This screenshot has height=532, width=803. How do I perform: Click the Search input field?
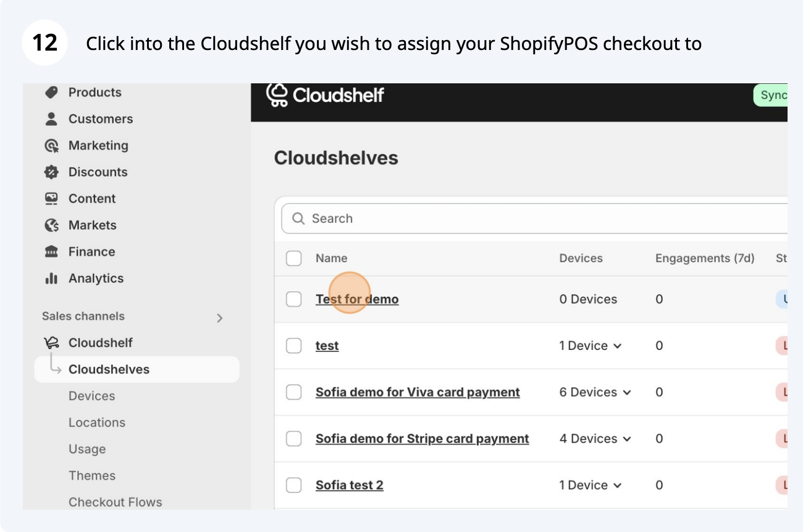[x=534, y=218]
